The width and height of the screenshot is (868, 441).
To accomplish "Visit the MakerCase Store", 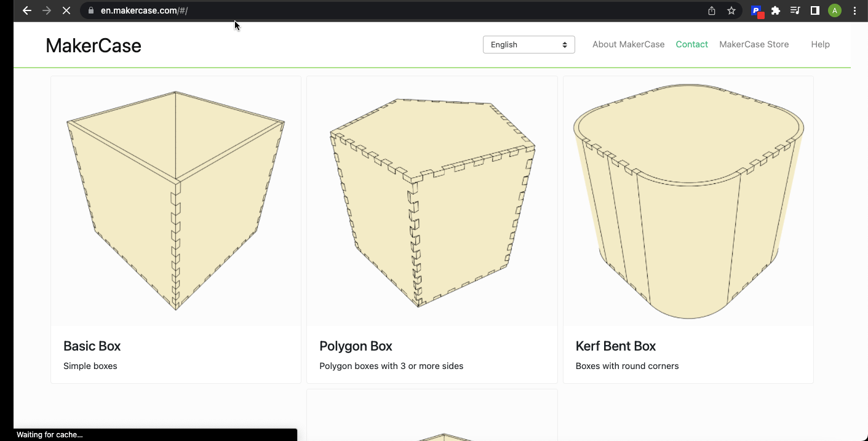I will (754, 44).
